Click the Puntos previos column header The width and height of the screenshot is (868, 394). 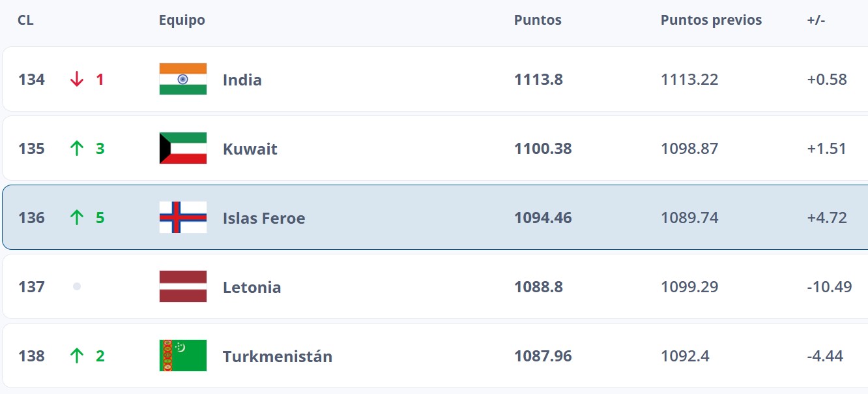coord(711,20)
